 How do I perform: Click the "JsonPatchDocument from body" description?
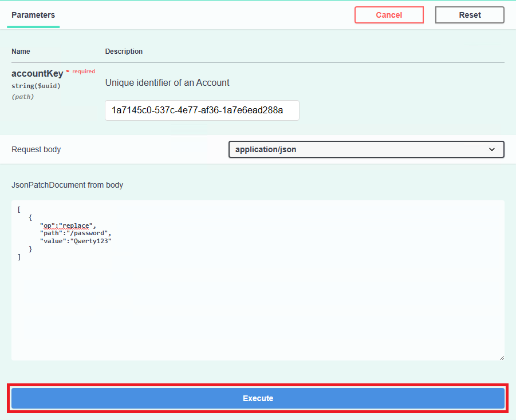67,185
